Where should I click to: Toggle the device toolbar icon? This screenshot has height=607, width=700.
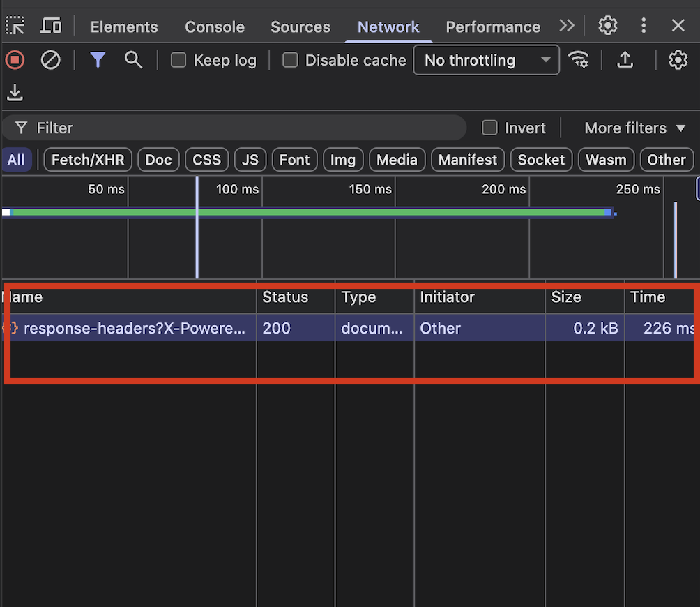[x=51, y=26]
